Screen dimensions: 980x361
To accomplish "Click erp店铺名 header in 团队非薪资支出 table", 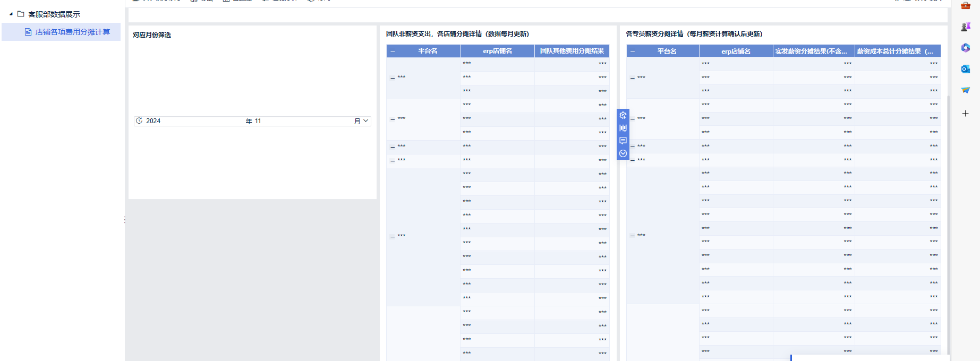I will point(497,51).
